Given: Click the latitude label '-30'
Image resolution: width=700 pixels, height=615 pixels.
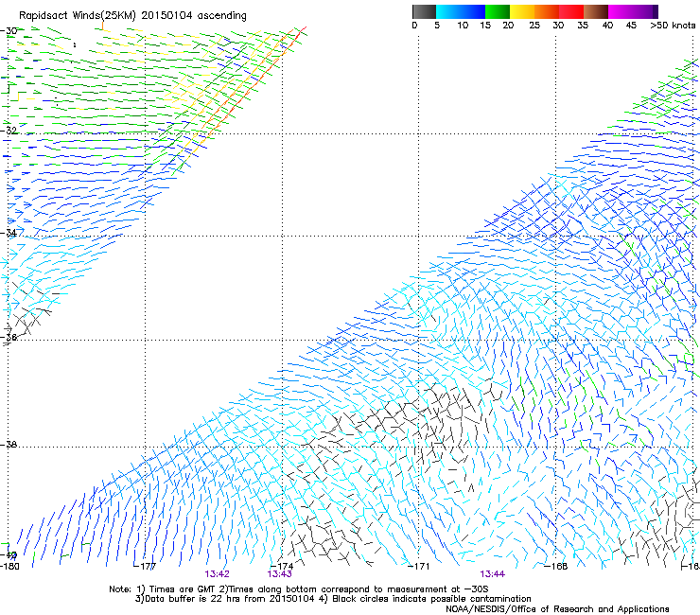Looking at the screenshot, I should (x=9, y=31).
